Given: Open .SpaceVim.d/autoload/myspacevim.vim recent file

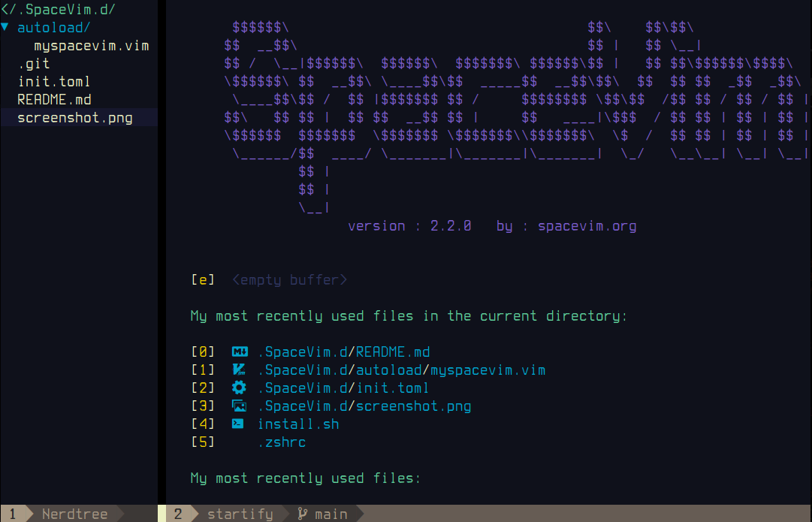Looking at the screenshot, I should 401,370.
